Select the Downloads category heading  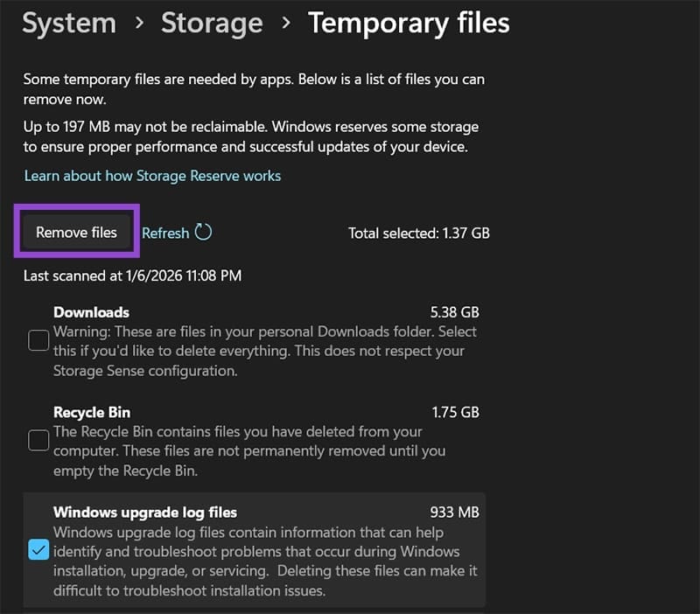pos(91,312)
